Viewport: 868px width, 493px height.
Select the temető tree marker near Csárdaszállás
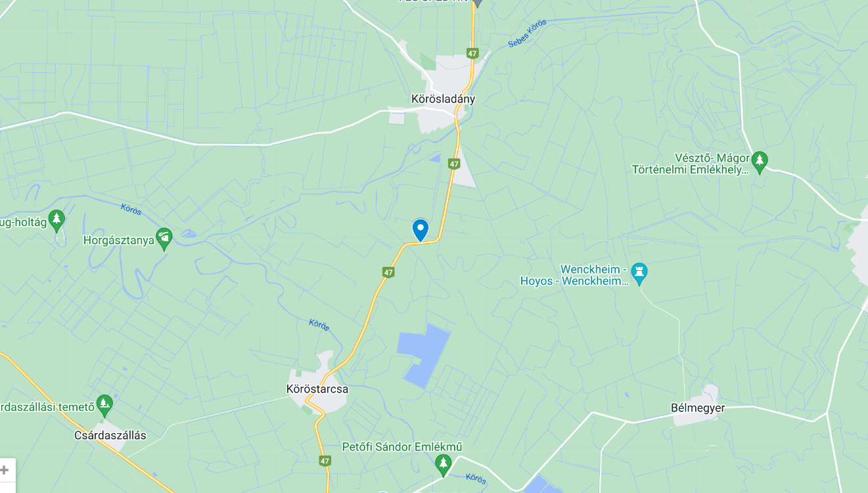coord(104,405)
